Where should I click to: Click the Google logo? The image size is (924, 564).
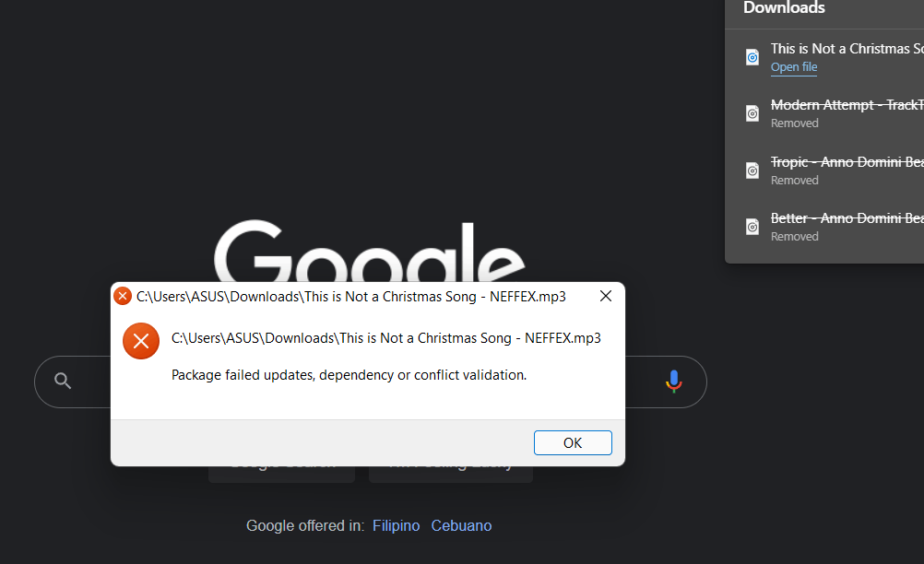(x=369, y=252)
